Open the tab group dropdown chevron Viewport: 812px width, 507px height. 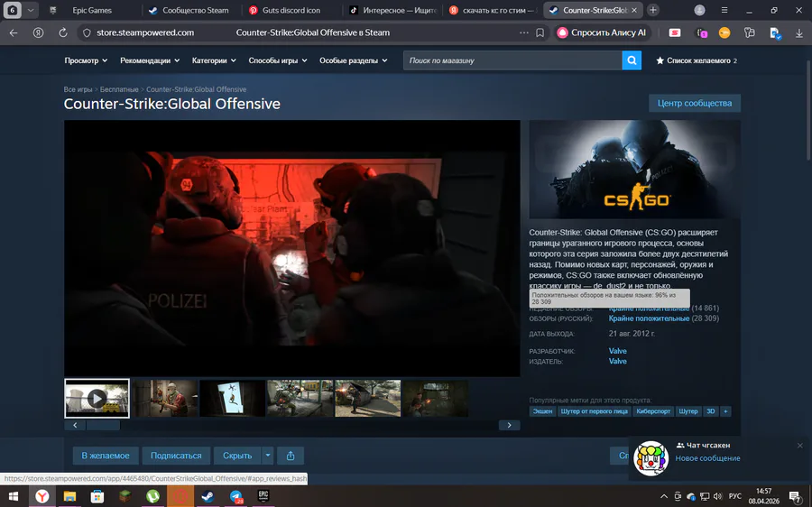pyautogui.click(x=31, y=10)
